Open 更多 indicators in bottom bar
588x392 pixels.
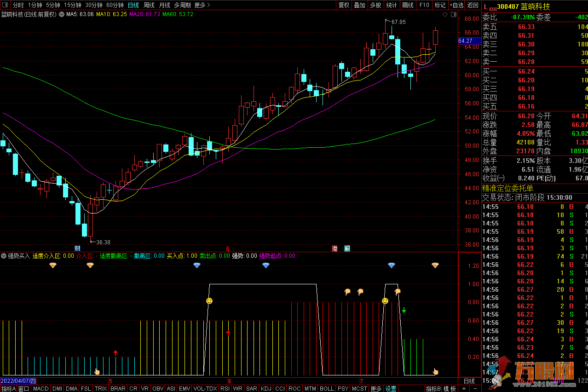click(376, 389)
